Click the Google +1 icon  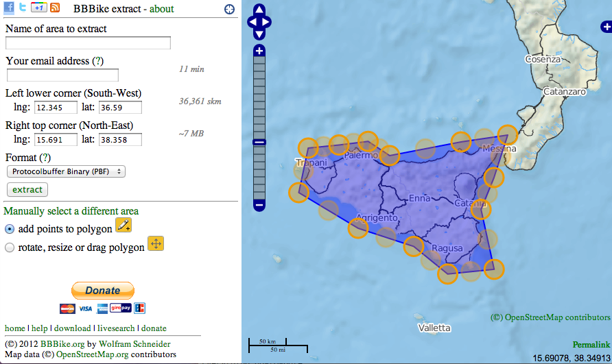tap(39, 8)
